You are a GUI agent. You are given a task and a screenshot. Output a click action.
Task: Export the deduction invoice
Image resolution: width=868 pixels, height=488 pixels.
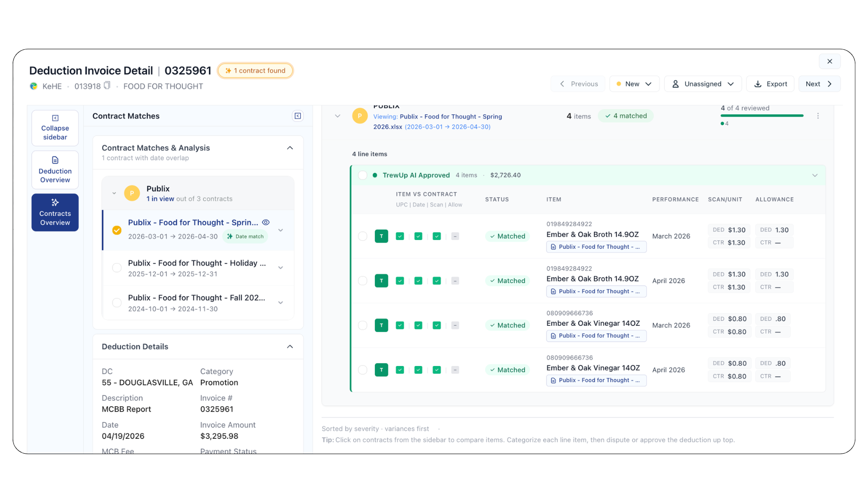(x=770, y=84)
